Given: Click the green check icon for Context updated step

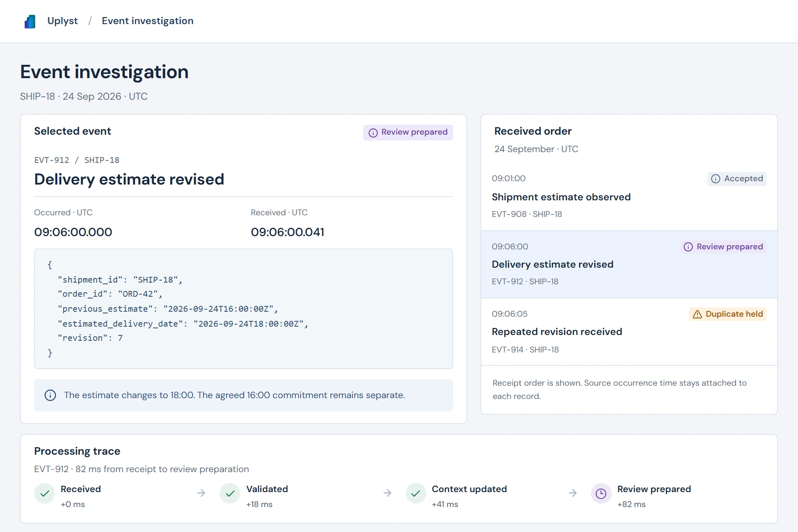Looking at the screenshot, I should click(416, 493).
